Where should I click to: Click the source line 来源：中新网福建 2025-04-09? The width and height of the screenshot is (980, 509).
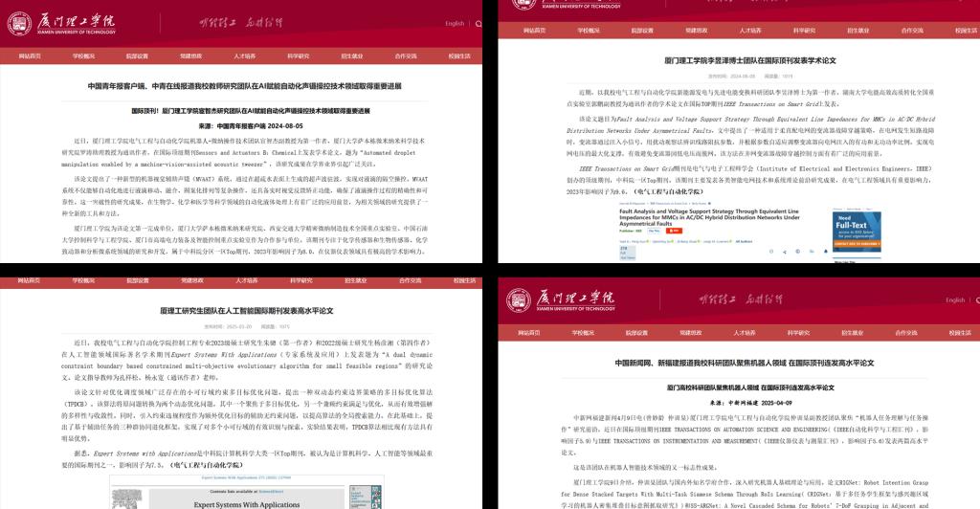click(x=750, y=403)
